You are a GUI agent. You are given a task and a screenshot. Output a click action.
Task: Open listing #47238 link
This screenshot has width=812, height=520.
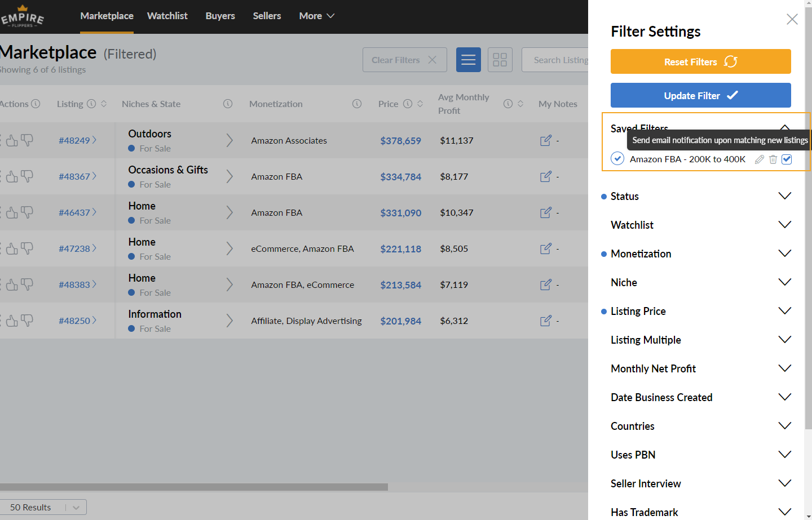click(78, 248)
